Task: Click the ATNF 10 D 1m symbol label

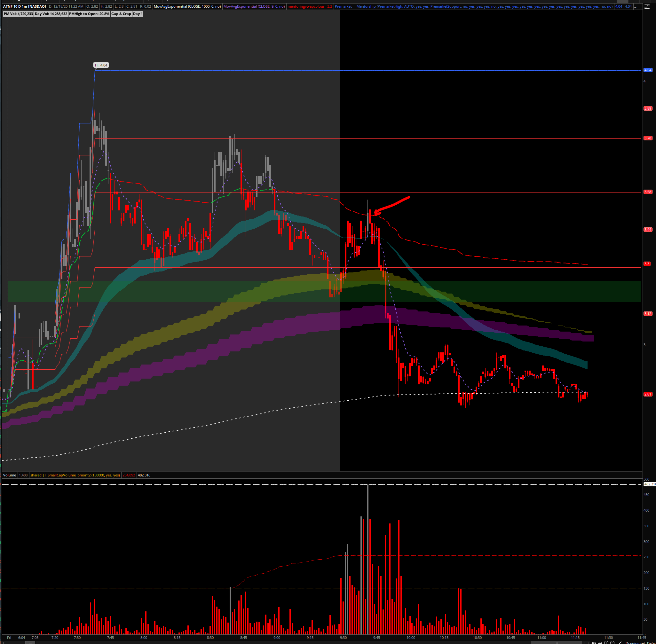Action: pos(24,6)
